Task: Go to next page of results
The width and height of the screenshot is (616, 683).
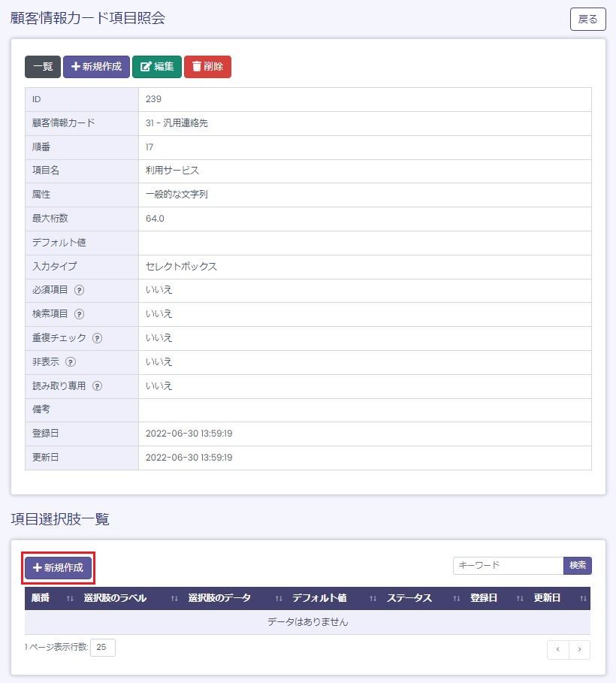Action: (x=579, y=650)
